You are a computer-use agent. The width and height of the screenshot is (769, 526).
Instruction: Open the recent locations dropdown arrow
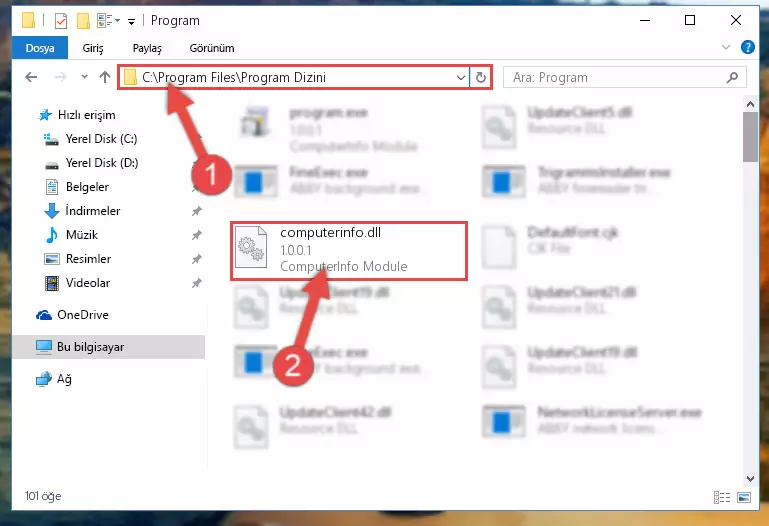point(84,76)
